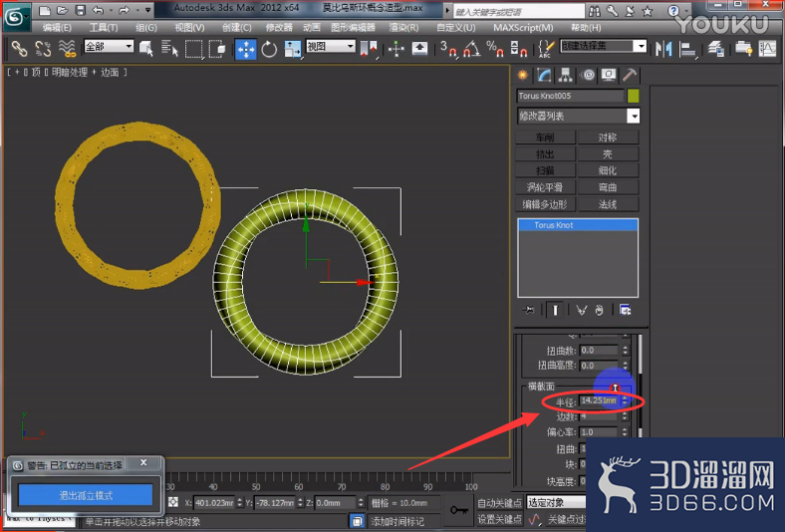Click the Mirror tool icon
This screenshot has width=785, height=532.
(663, 49)
